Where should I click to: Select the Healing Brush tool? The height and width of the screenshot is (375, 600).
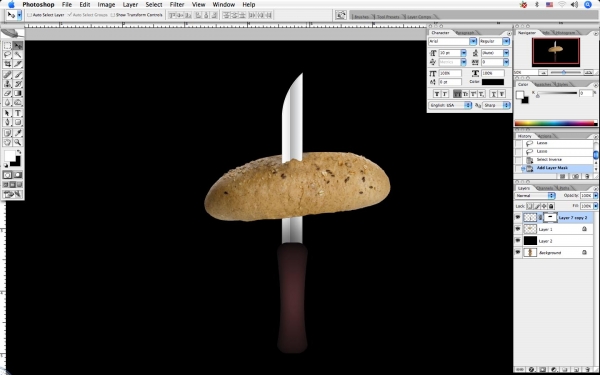tap(7, 75)
